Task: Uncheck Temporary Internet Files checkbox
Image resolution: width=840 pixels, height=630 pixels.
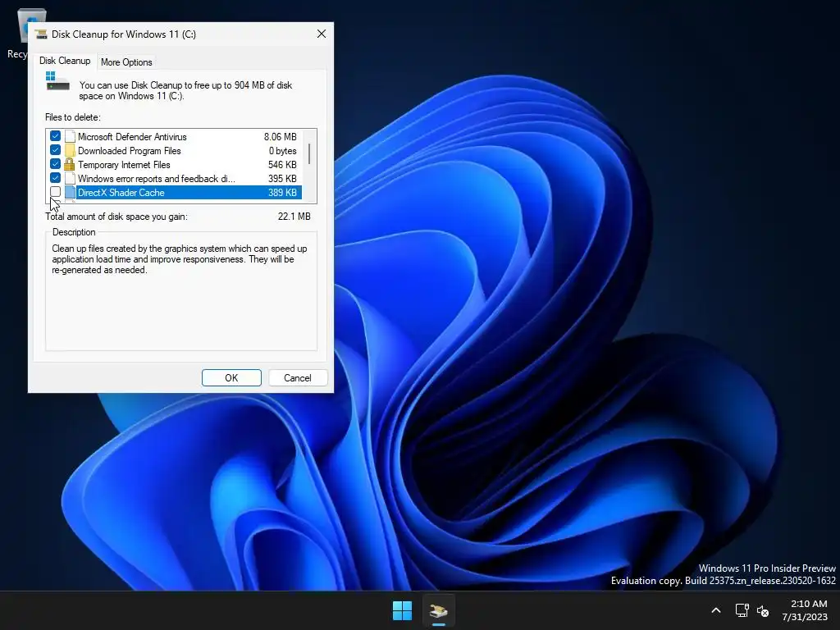Action: coord(55,164)
